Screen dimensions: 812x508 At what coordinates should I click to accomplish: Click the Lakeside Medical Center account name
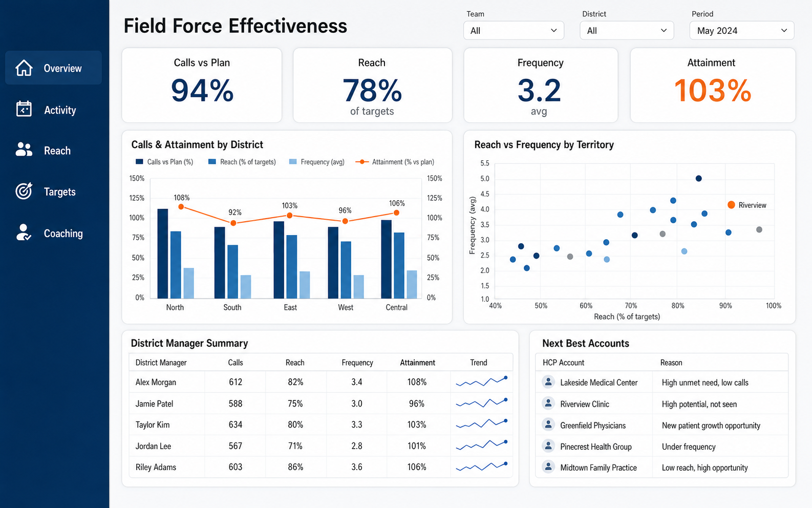click(x=599, y=383)
